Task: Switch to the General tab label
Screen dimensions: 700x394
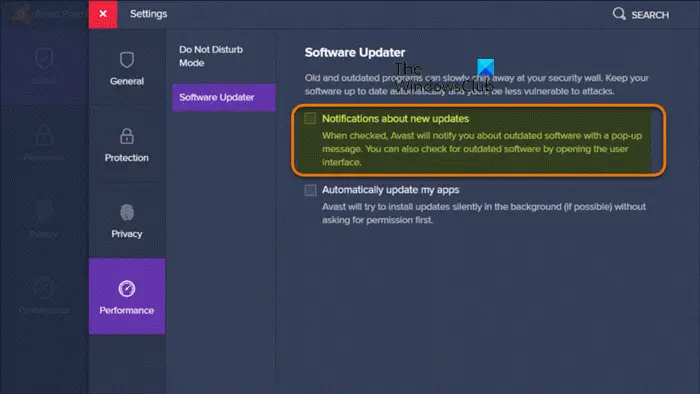Action: pos(127,81)
